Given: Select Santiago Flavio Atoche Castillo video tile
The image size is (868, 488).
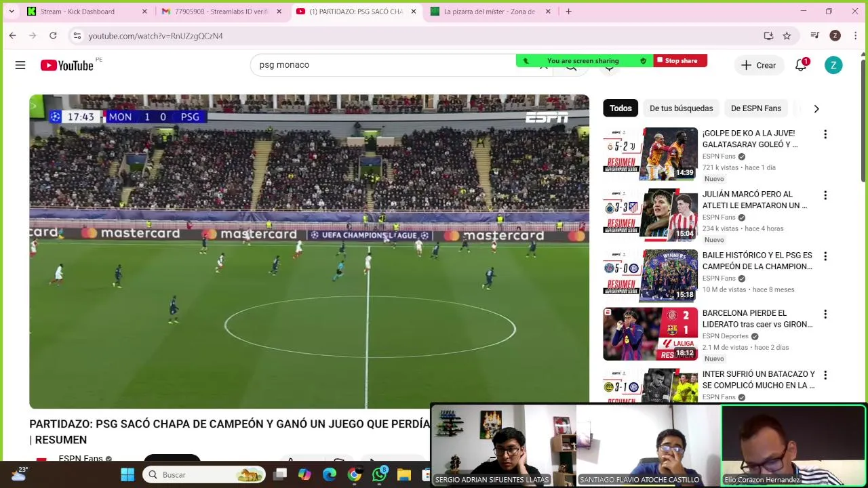Looking at the screenshot, I should click(649, 445).
